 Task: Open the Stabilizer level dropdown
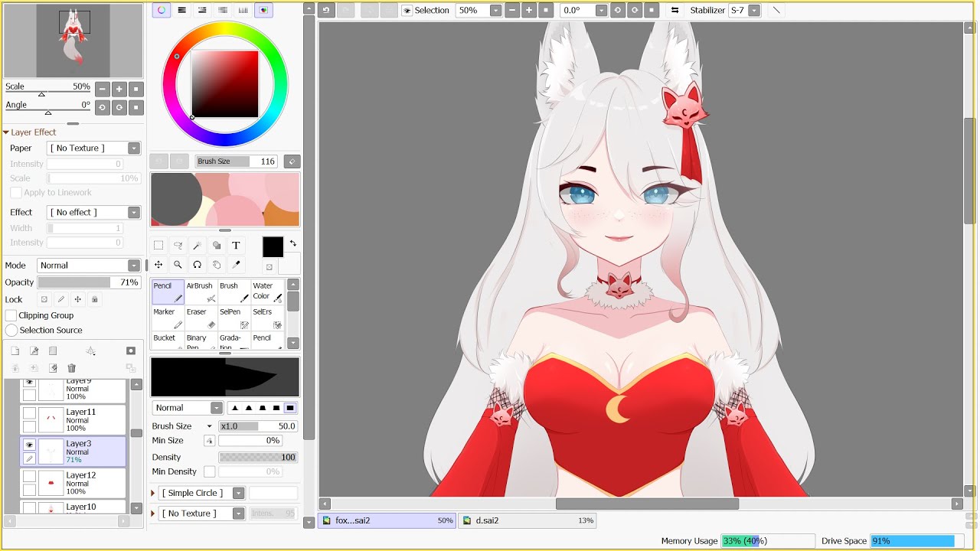[x=754, y=11]
